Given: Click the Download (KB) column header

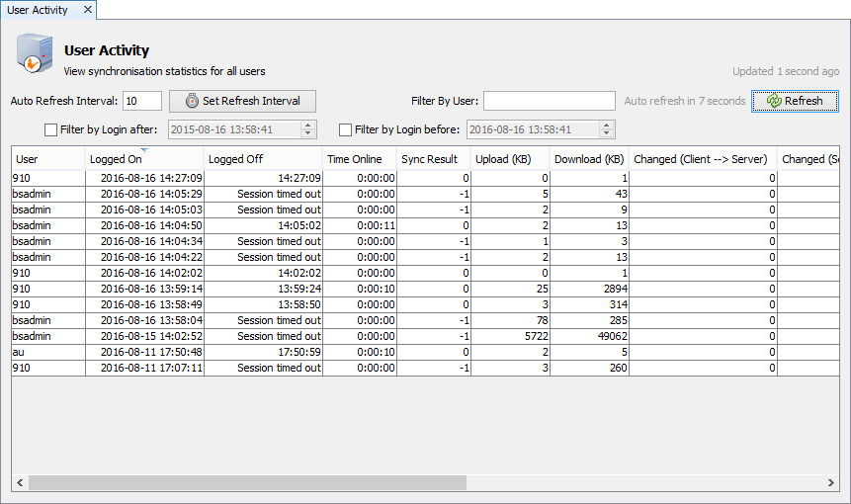Looking at the screenshot, I should pos(588,159).
